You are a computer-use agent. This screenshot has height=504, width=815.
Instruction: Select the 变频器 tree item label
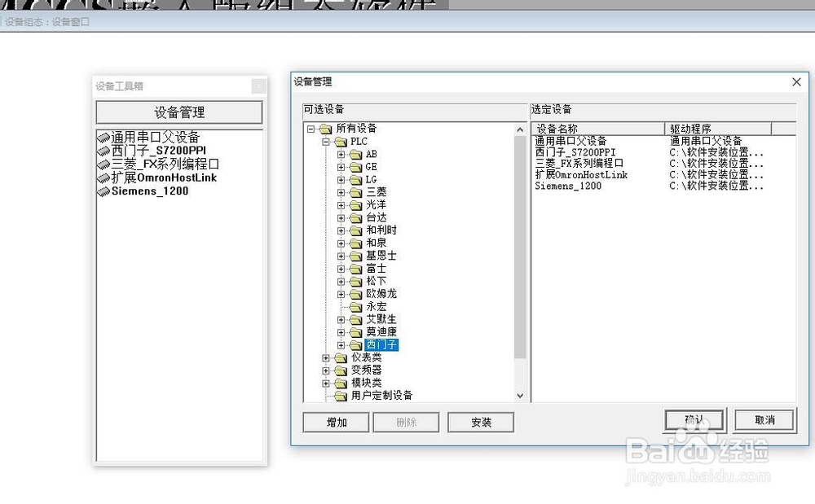coord(367,370)
